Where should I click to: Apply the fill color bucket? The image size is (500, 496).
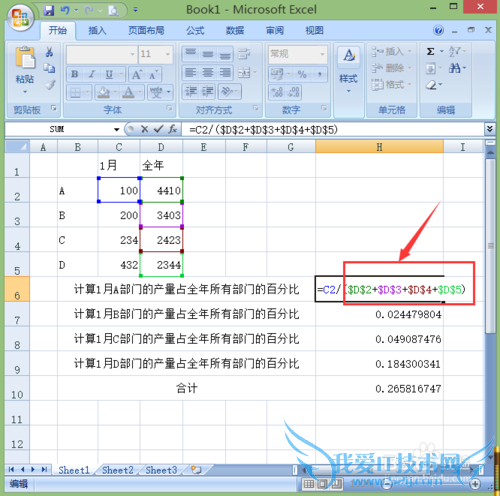pyautogui.click(x=104, y=92)
